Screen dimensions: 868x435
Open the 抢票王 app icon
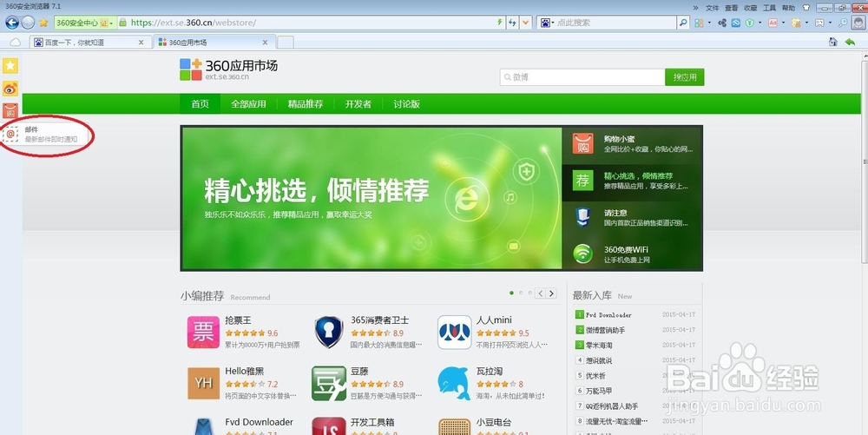click(x=203, y=332)
